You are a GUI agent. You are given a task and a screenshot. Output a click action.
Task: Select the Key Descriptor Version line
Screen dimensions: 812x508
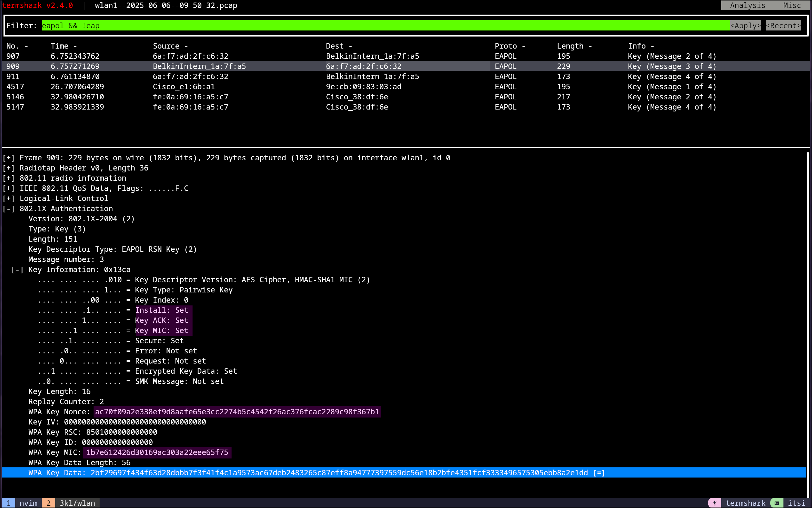(204, 280)
